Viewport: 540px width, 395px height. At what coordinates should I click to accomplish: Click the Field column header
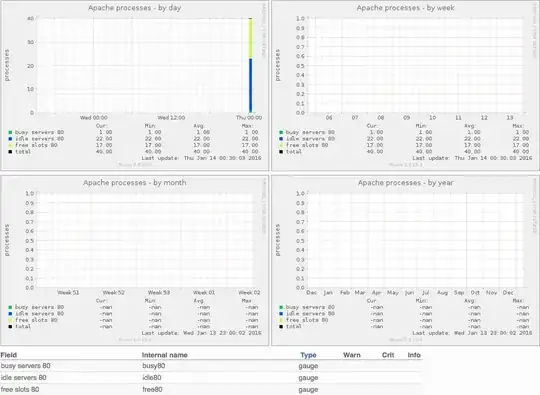pos(9,355)
